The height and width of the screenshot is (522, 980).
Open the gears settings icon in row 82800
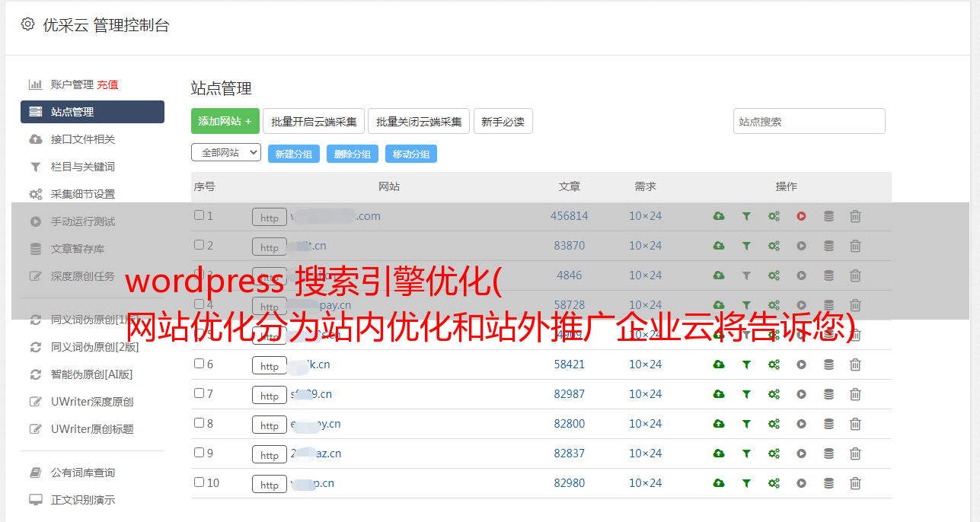click(774, 424)
